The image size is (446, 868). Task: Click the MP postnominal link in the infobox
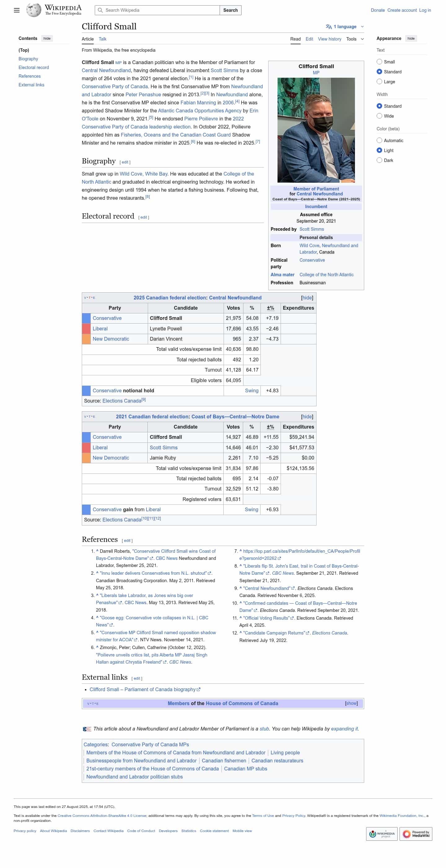pos(316,73)
